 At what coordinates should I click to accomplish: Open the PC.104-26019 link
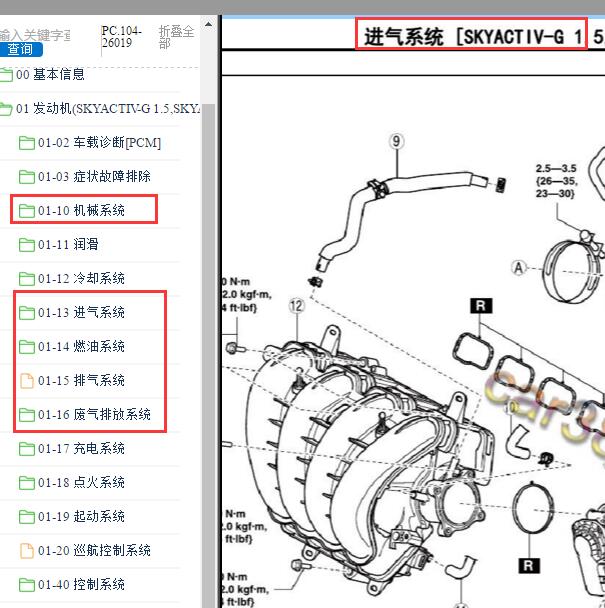(121, 36)
